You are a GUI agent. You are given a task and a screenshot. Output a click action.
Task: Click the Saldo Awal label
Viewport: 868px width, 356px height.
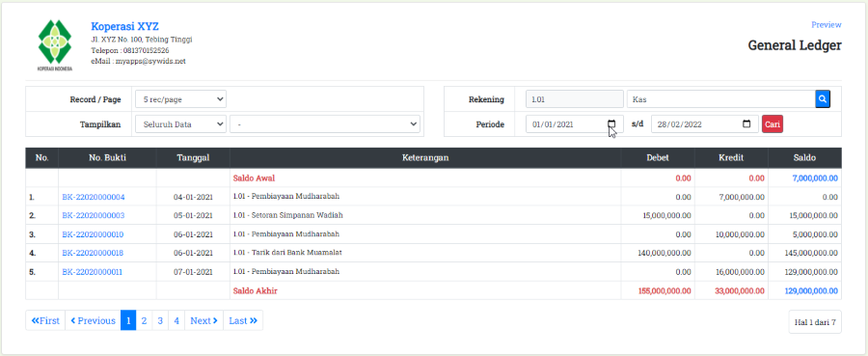pyautogui.click(x=254, y=178)
